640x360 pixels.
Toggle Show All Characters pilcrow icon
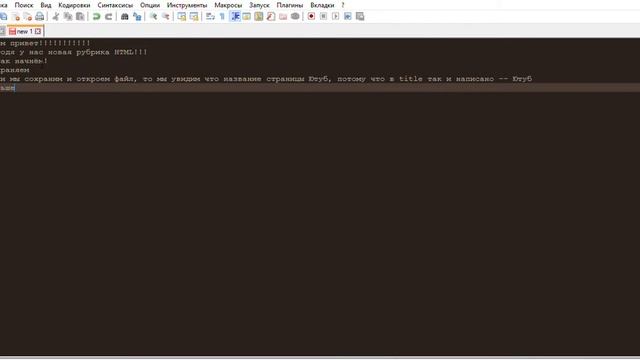222,16
